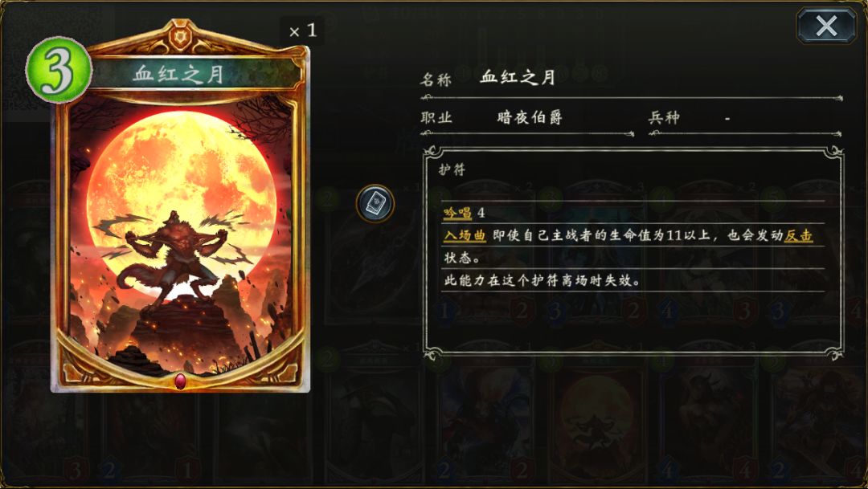Click the 兵种 label
The height and width of the screenshot is (489, 868).
665,117
